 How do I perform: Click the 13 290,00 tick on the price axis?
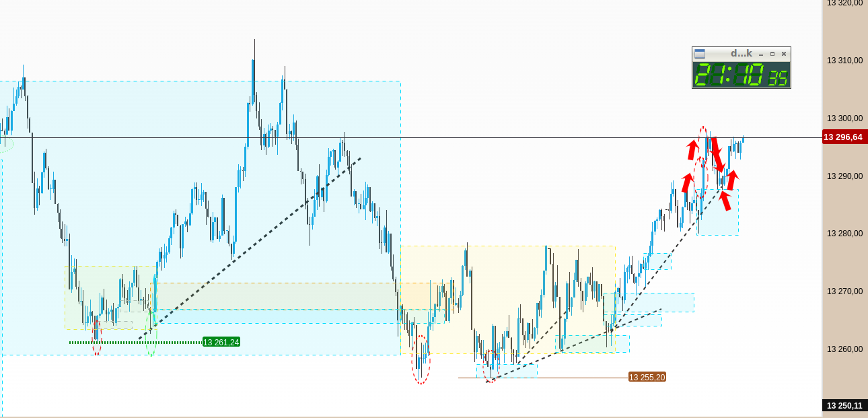(844, 176)
